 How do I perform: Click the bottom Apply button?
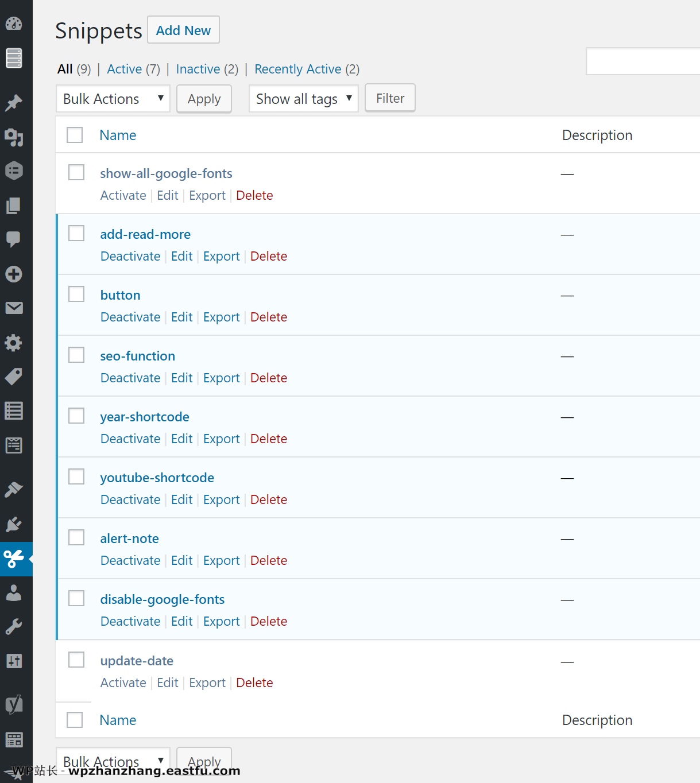click(x=204, y=761)
